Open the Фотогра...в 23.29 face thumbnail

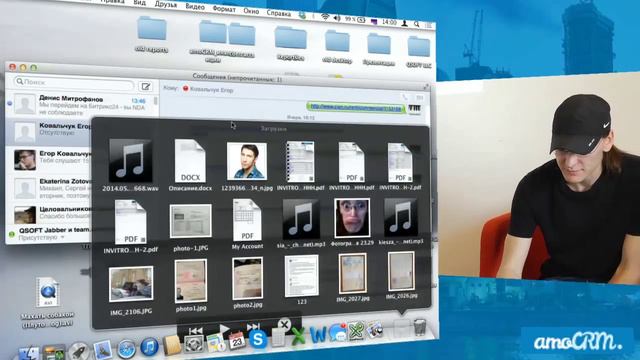pos(352,221)
